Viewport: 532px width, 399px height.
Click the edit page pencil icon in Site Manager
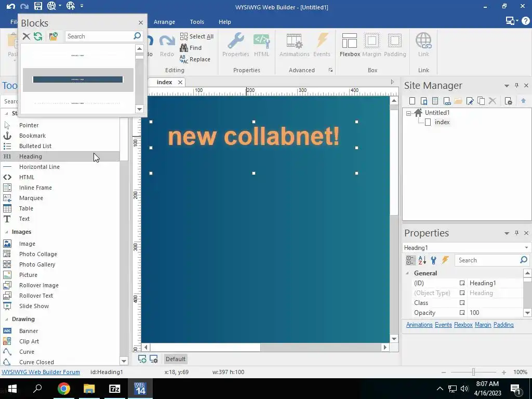470,101
